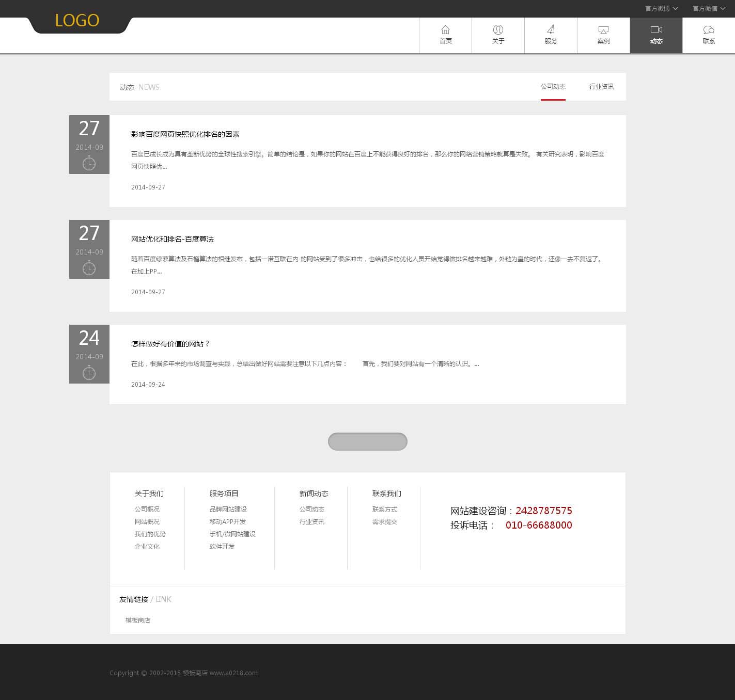The height and width of the screenshot is (700, 735).
Task: Open the 联系 chat bubble icon
Action: click(709, 30)
